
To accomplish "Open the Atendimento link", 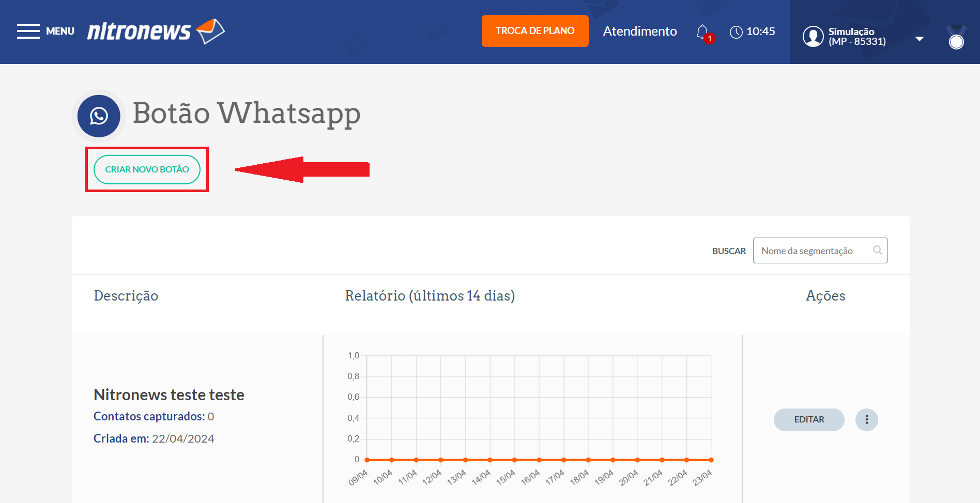I will pyautogui.click(x=640, y=31).
